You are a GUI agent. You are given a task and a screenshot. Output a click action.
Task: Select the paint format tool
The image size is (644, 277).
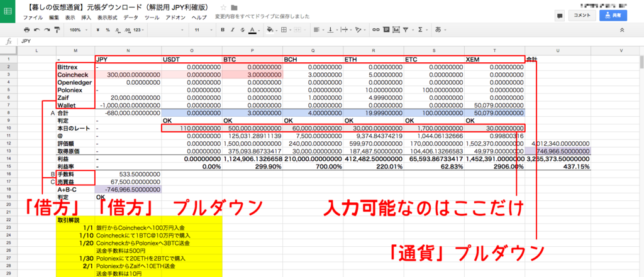click(x=57, y=30)
